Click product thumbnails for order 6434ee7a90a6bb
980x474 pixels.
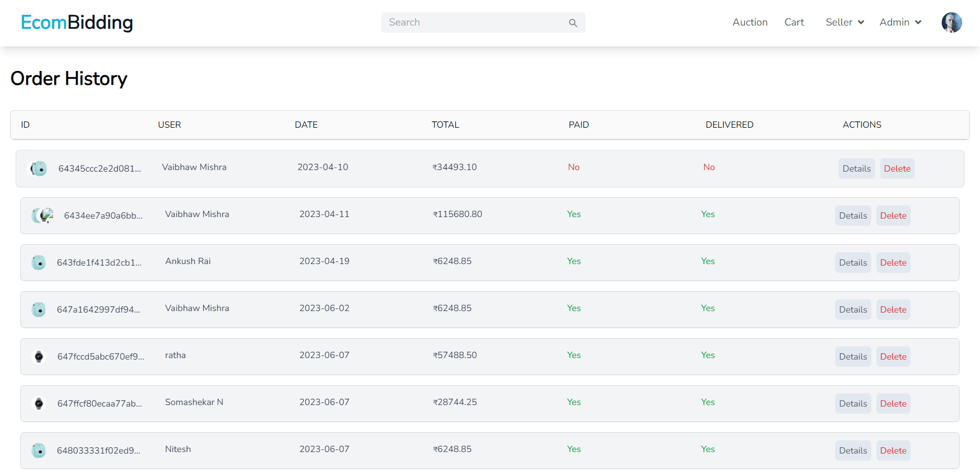(x=42, y=216)
